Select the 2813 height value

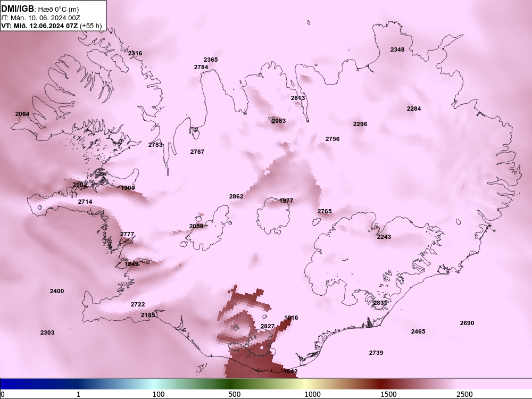pos(298,98)
